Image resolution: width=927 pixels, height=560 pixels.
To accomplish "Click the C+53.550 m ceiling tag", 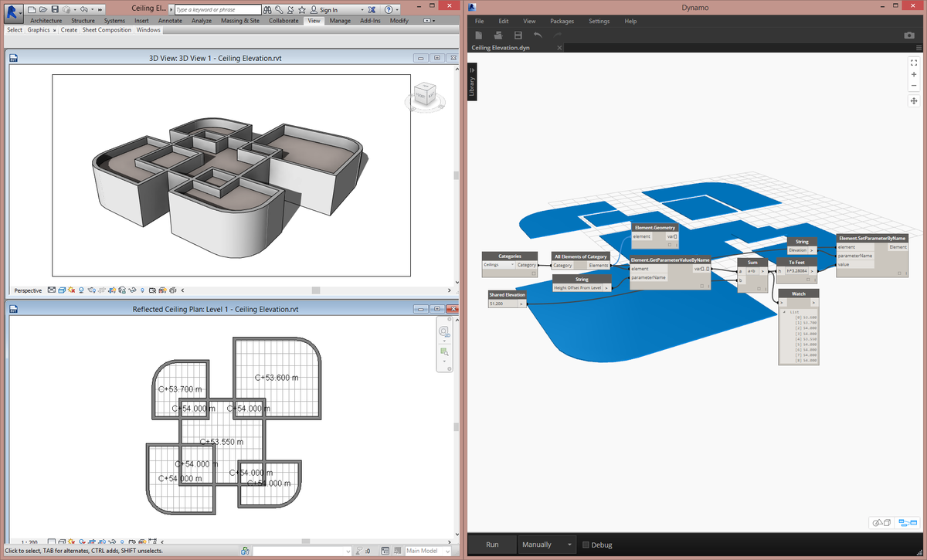I will click(x=222, y=442).
